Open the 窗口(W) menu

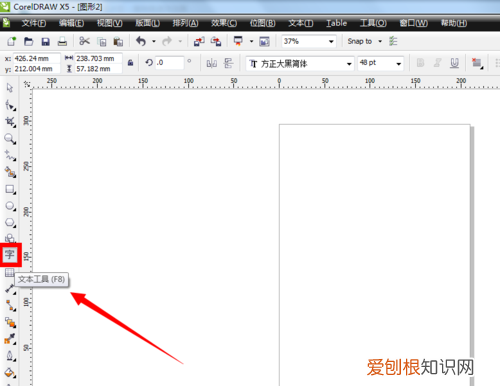tap(414, 23)
